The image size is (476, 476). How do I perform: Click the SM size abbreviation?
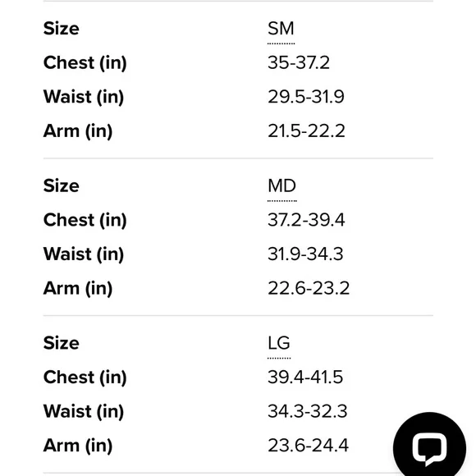(281, 29)
